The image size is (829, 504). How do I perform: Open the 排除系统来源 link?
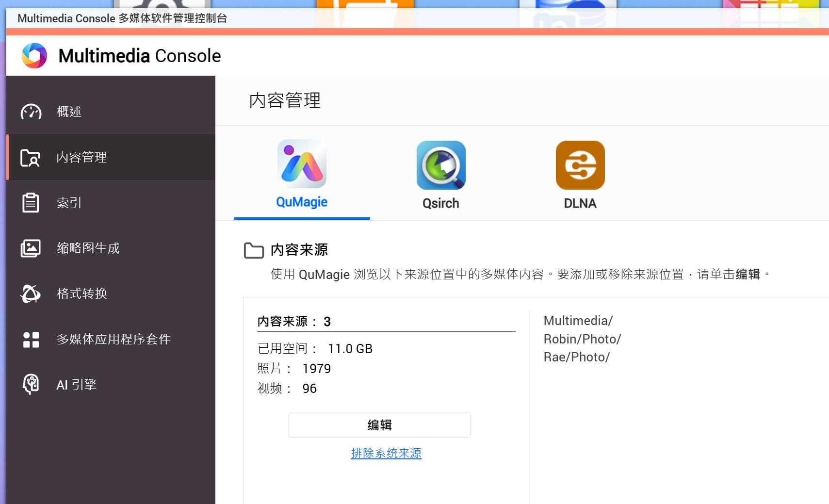(x=386, y=453)
